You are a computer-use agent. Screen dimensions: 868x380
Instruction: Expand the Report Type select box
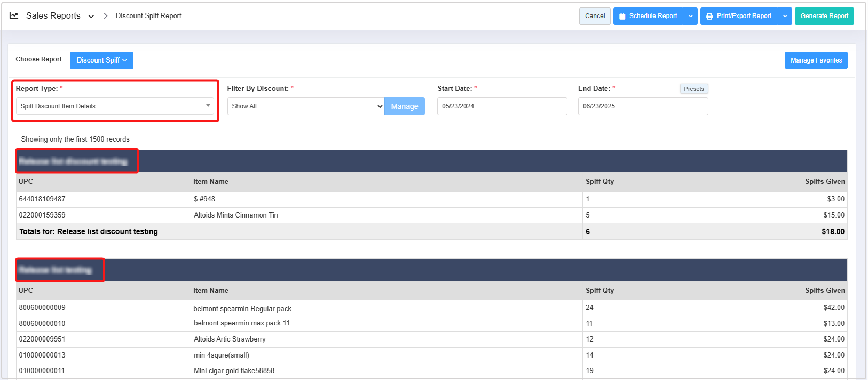point(115,106)
